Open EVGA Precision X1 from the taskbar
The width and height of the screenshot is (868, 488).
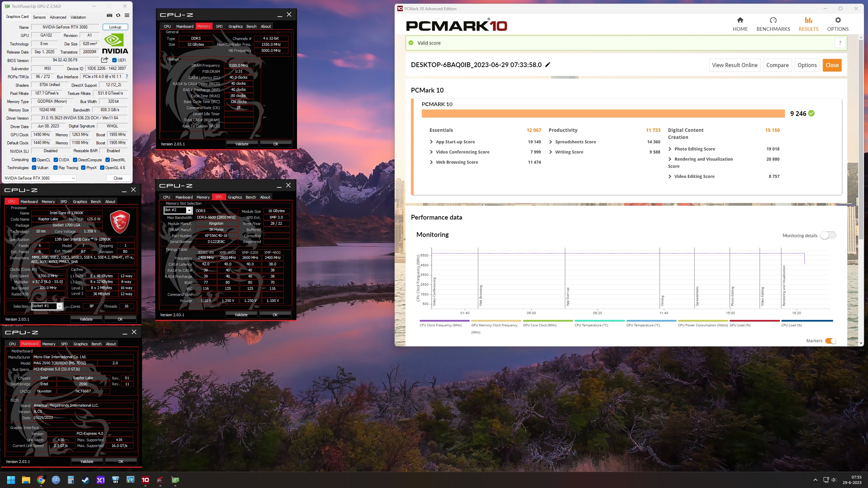tap(101, 480)
